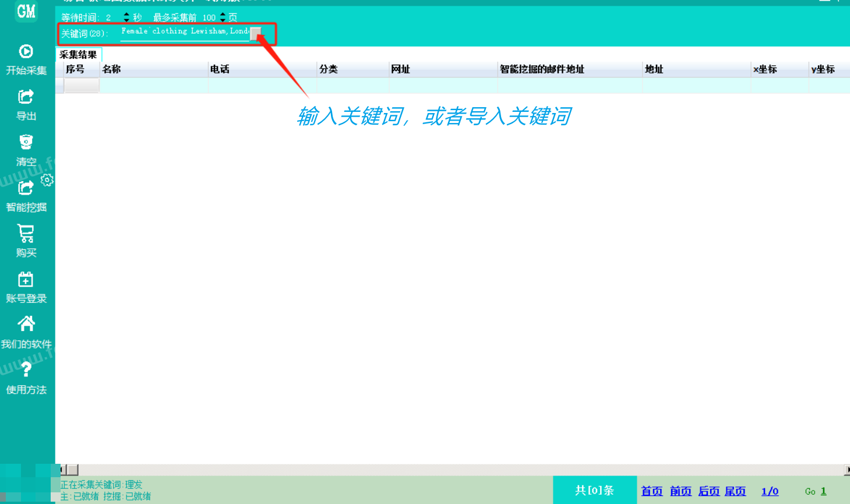
Task: Click the 电话 column header
Action: pos(262,69)
